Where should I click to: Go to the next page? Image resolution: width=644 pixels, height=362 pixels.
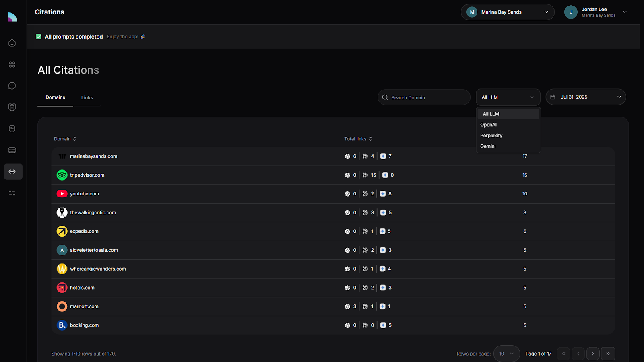593,354
